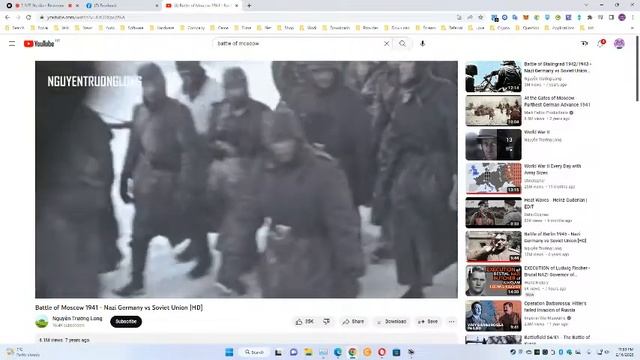Go to YouTube home via the logo

coord(39,44)
